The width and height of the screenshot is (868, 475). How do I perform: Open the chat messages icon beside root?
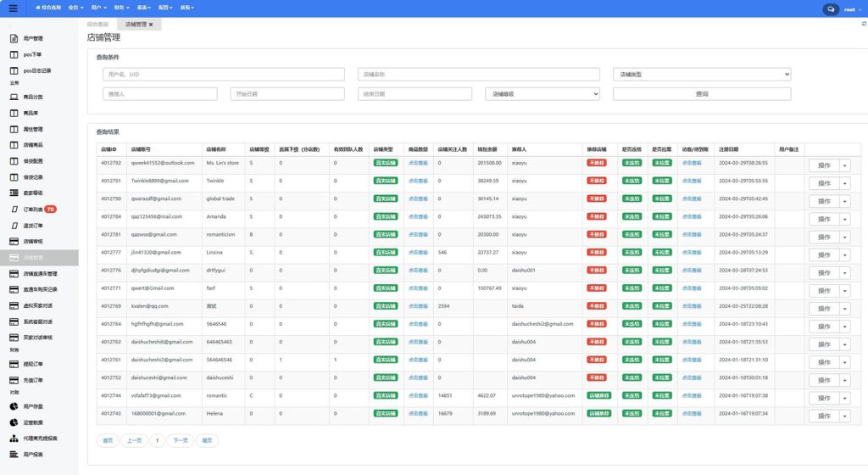point(830,9)
